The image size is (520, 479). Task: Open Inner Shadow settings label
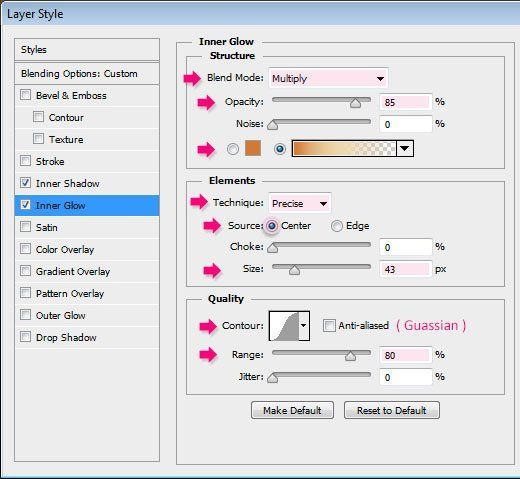[x=68, y=183]
